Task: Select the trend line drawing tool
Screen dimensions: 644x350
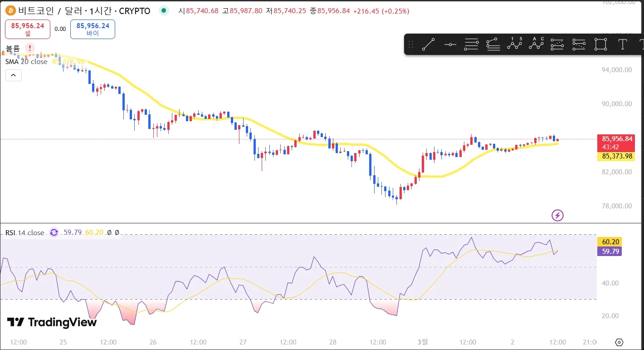Action: click(x=428, y=44)
